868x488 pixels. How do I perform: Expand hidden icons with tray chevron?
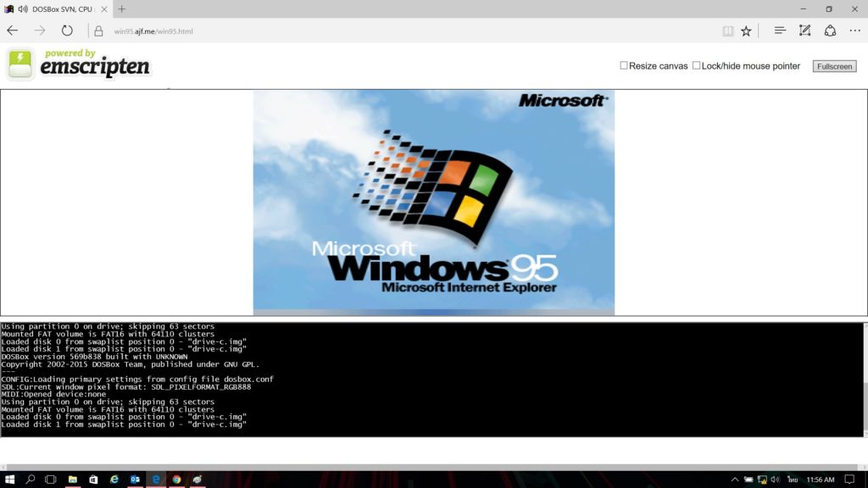pos(735,480)
